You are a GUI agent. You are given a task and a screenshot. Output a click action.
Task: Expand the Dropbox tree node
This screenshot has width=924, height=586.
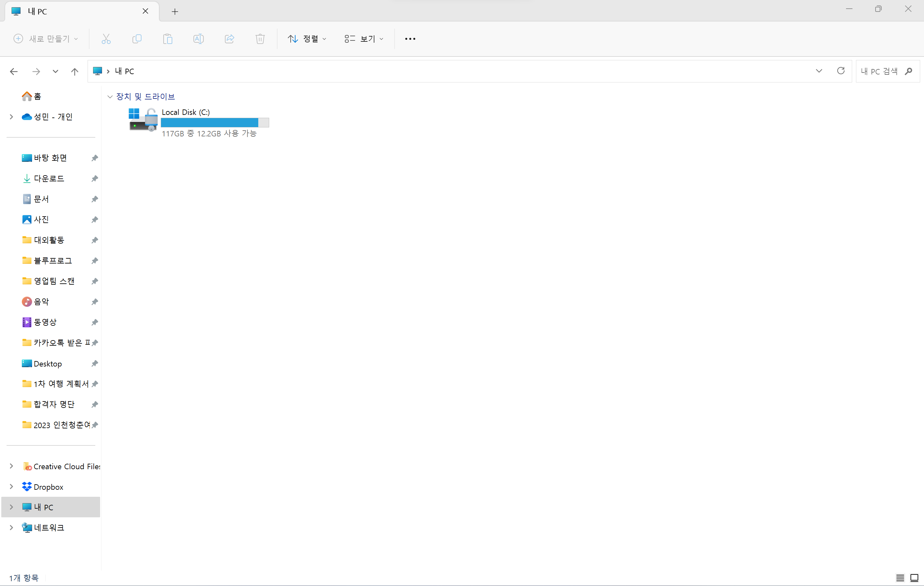[12, 487]
